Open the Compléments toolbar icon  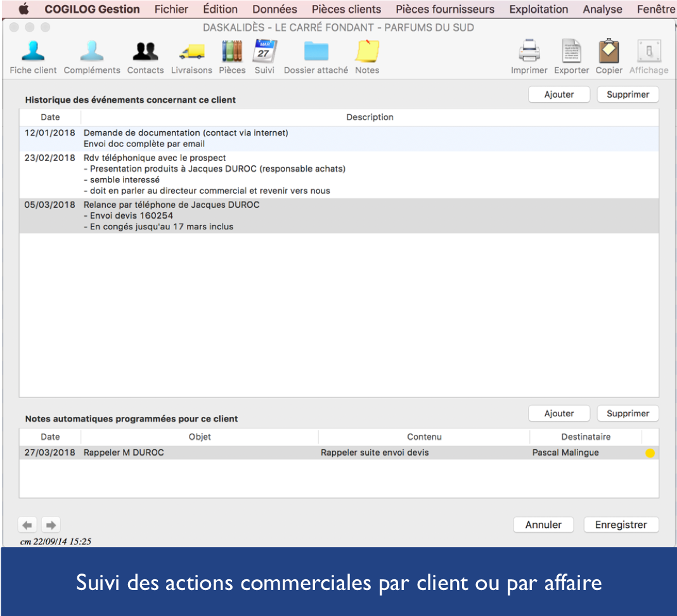coord(91,51)
